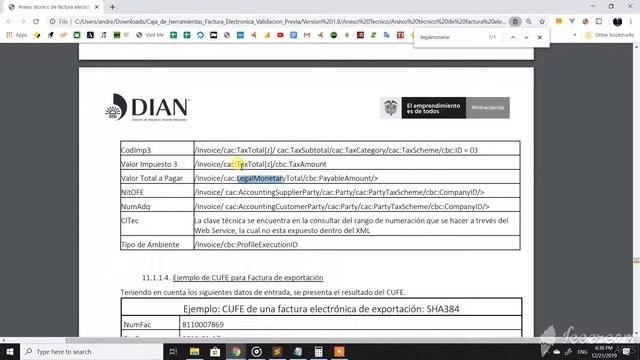Viewport: 640px width, 360px height.
Task: Open the Gmail bookmark icon
Action: tap(307, 36)
